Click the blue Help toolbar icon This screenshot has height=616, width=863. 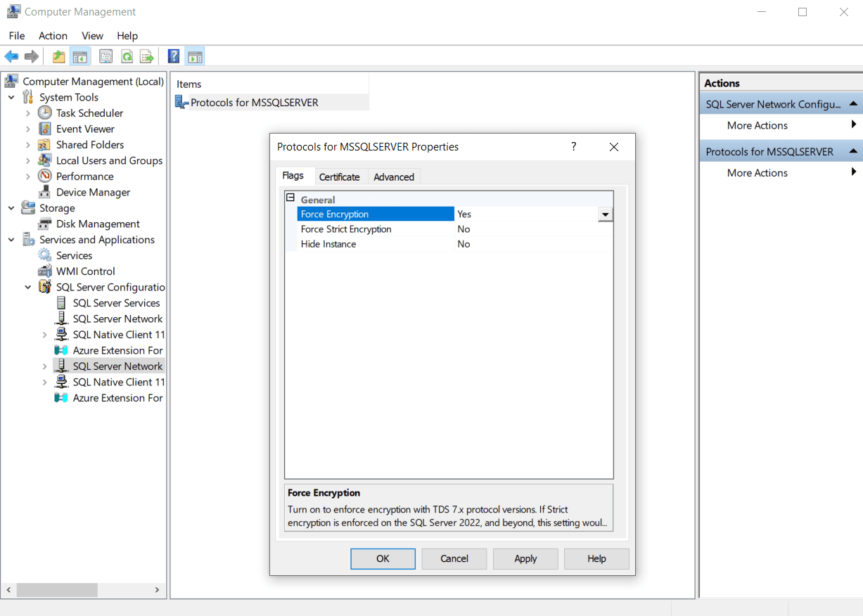173,57
